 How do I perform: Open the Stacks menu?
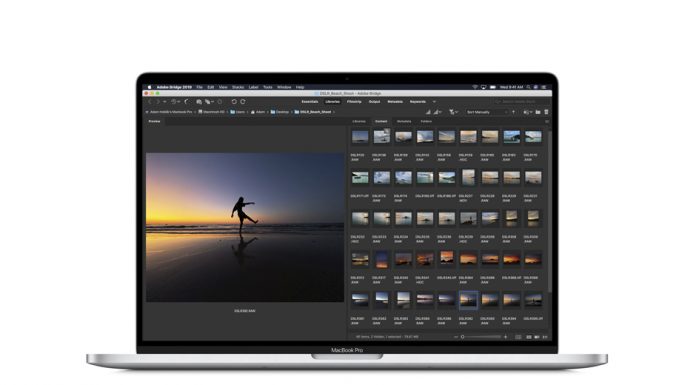click(238, 87)
